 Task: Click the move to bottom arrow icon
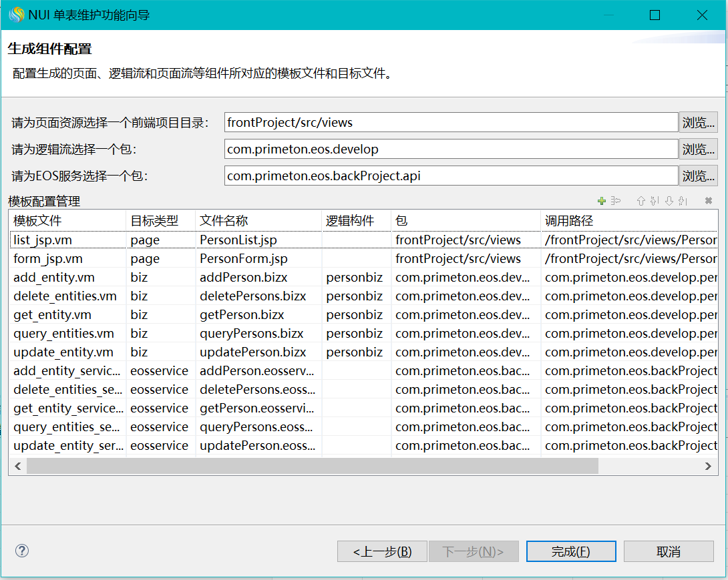682,201
